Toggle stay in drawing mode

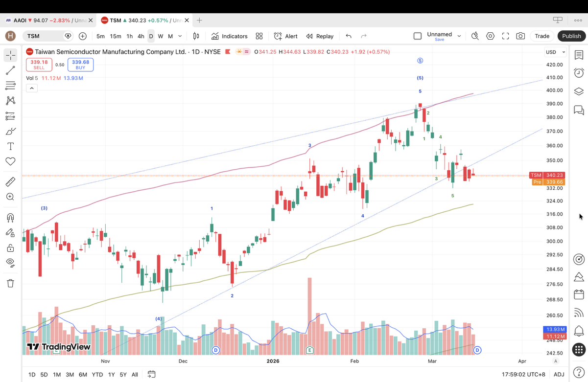tap(10, 233)
